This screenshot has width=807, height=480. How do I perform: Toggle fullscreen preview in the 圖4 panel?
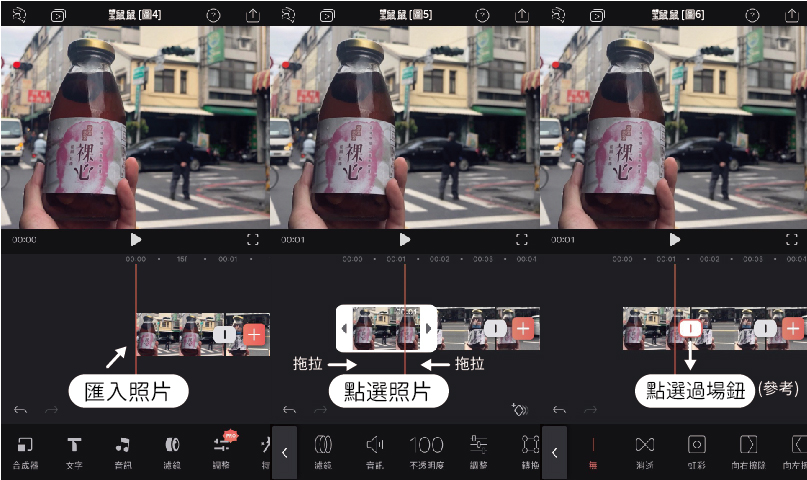(x=253, y=239)
